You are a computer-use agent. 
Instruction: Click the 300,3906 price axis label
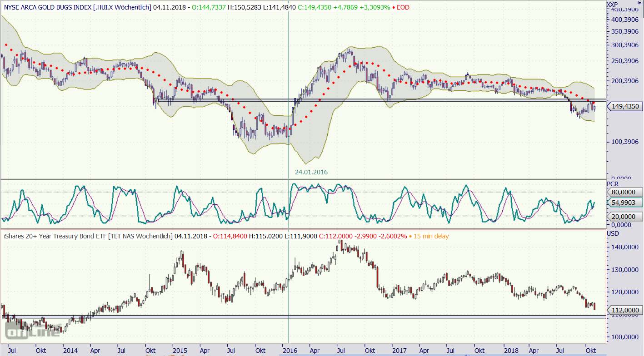[624, 44]
